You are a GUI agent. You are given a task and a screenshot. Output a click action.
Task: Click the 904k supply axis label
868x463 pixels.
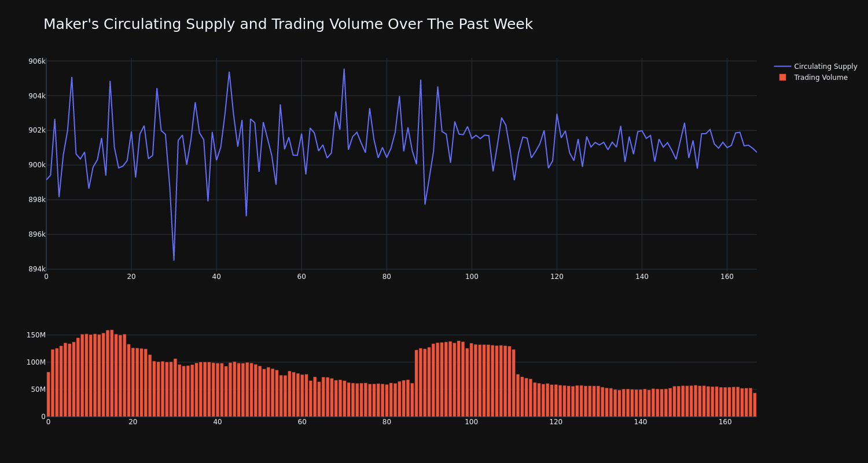[x=37, y=96]
